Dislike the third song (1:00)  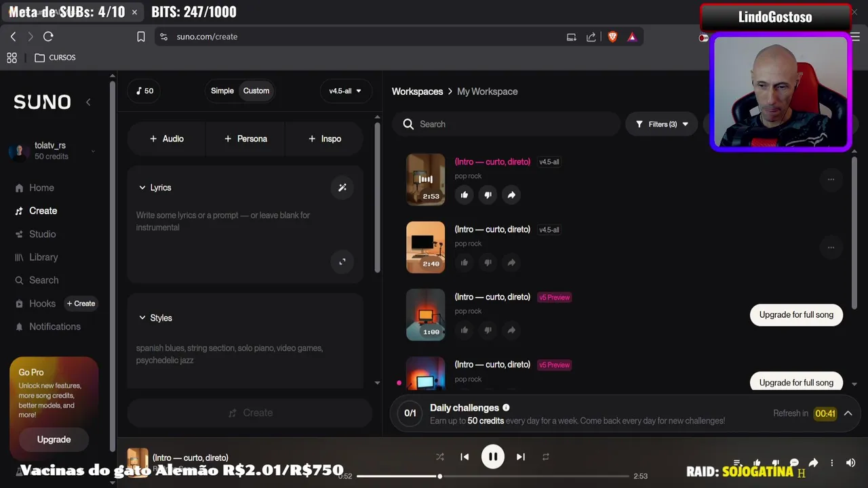pyautogui.click(x=488, y=330)
